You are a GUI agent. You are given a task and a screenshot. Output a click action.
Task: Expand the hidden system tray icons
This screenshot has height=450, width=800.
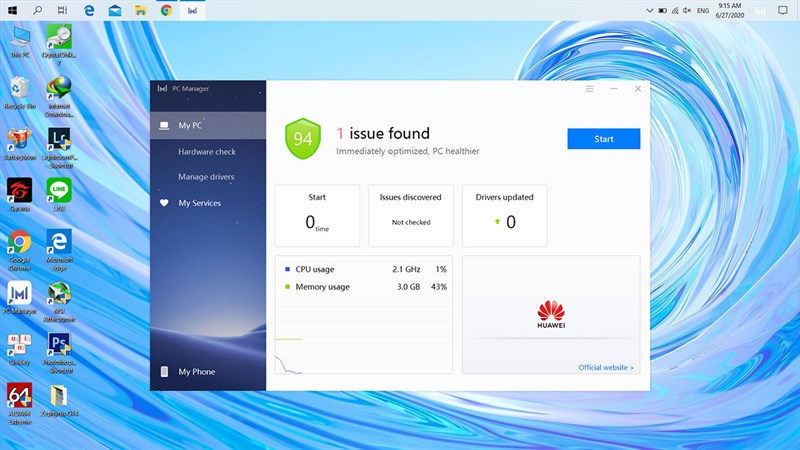point(649,10)
